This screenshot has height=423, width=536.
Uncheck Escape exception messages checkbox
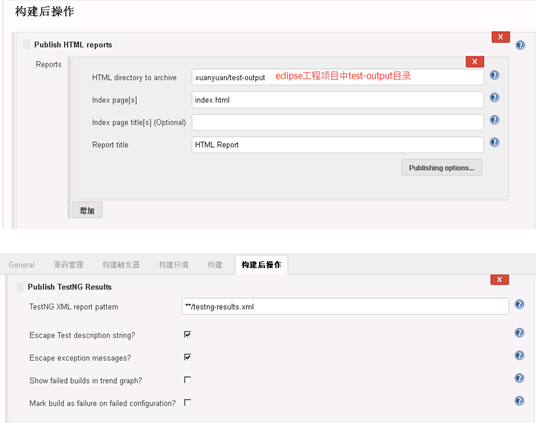[187, 357]
